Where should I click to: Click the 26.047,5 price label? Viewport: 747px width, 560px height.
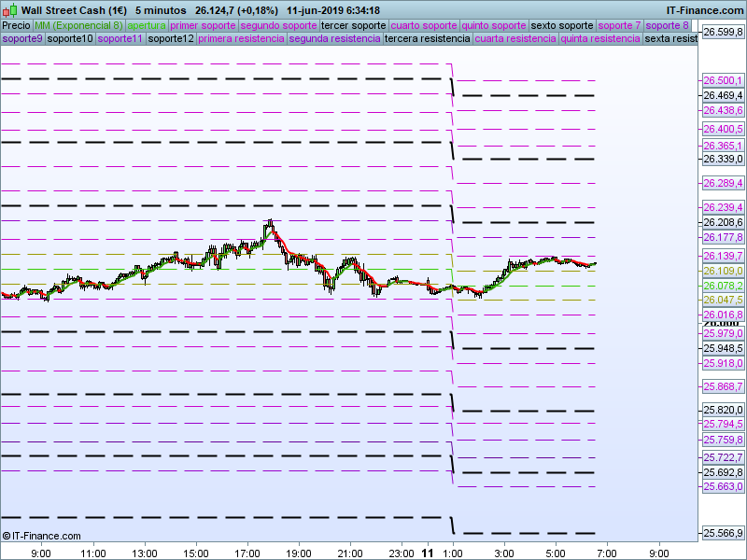pos(723,300)
